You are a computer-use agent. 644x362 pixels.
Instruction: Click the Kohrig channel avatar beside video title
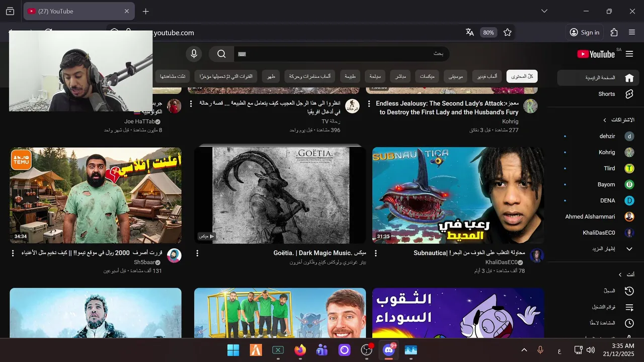click(x=530, y=106)
